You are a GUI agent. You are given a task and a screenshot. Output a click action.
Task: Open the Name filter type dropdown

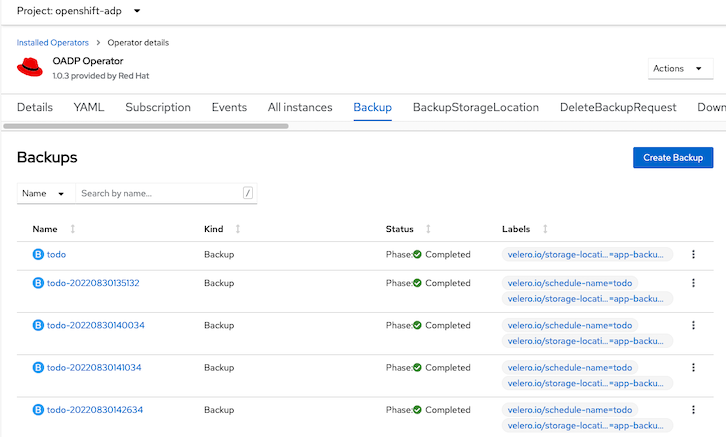46,193
